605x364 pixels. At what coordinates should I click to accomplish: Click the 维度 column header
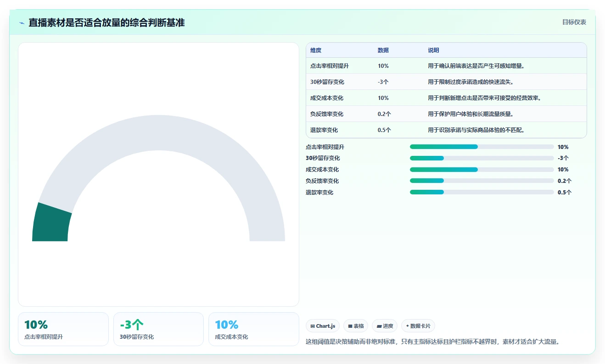pyautogui.click(x=316, y=50)
